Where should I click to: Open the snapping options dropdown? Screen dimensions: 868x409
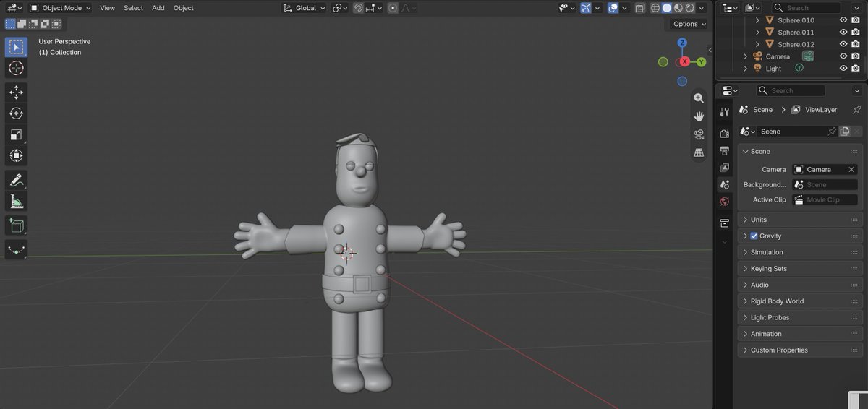[374, 8]
